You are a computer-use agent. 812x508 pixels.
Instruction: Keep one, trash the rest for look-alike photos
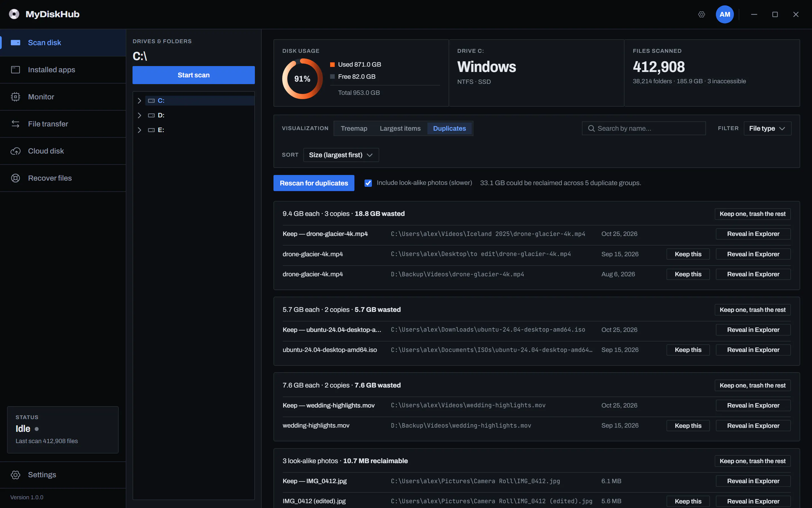pos(752,461)
